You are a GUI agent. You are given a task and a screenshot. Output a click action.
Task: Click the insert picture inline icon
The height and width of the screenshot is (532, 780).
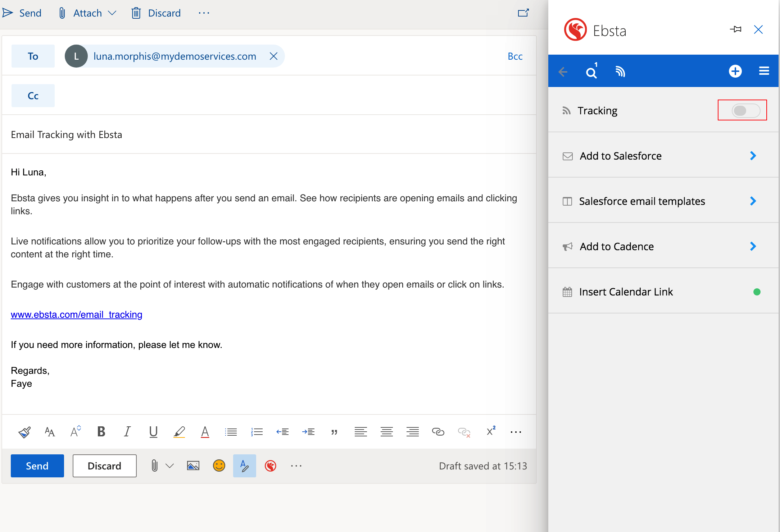coord(193,466)
